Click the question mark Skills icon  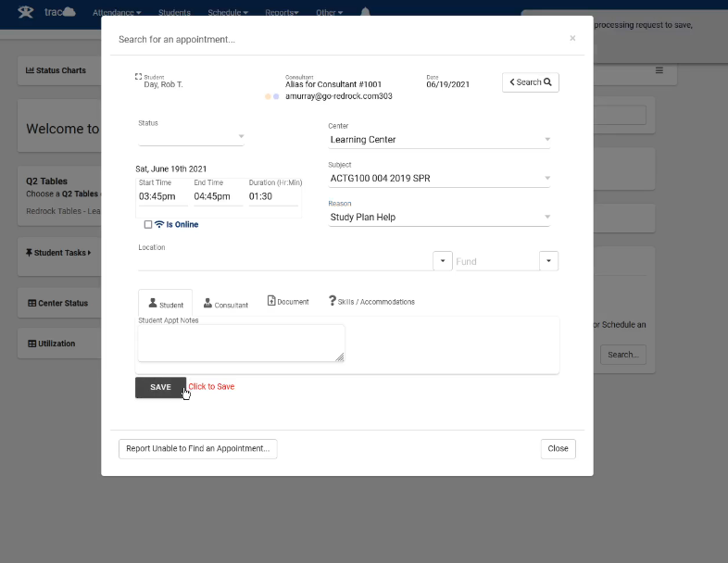pyautogui.click(x=333, y=301)
